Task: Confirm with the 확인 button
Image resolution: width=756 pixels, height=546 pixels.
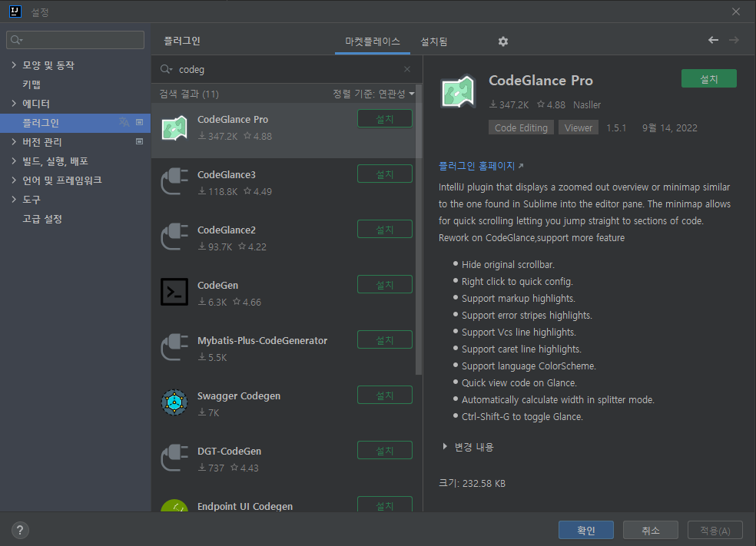Action: coord(586,530)
